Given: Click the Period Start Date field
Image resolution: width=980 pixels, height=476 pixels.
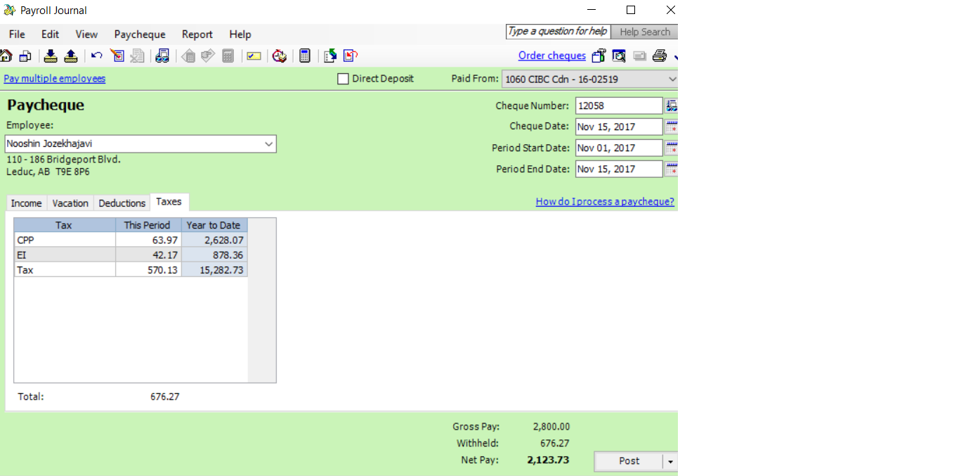Looking at the screenshot, I should click(x=618, y=148).
